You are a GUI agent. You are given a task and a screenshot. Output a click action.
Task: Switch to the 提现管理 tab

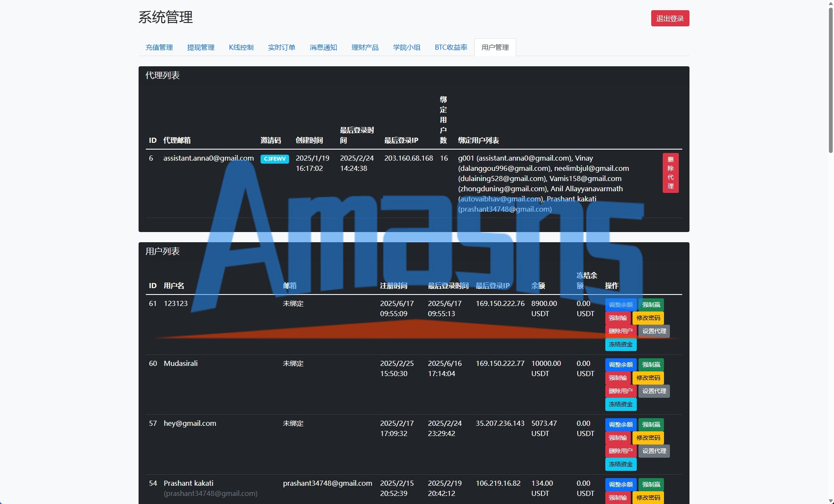tap(201, 47)
